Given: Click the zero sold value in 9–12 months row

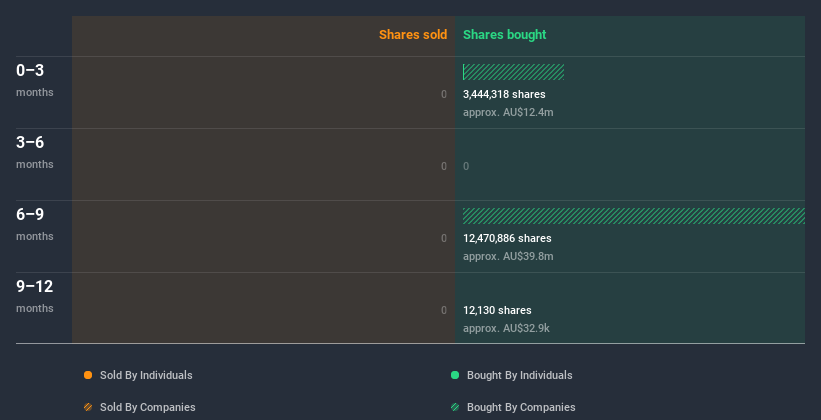Looking at the screenshot, I should pos(444,310).
